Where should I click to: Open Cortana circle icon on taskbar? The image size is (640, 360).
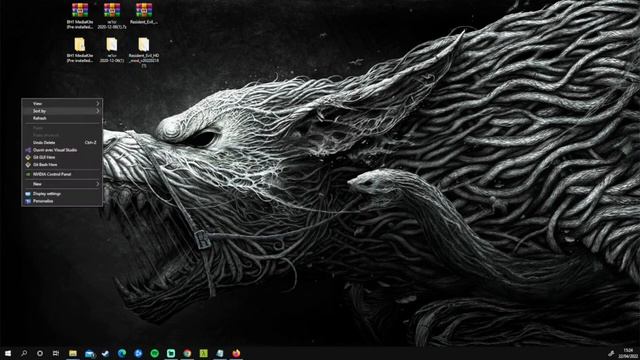click(40, 353)
